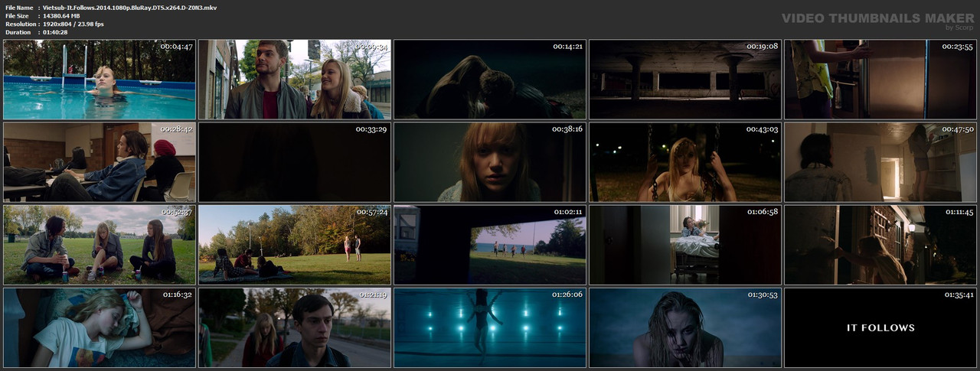Select the thumbnail at 01:11:45
Viewport: 980px width, 371px height.
click(x=880, y=245)
